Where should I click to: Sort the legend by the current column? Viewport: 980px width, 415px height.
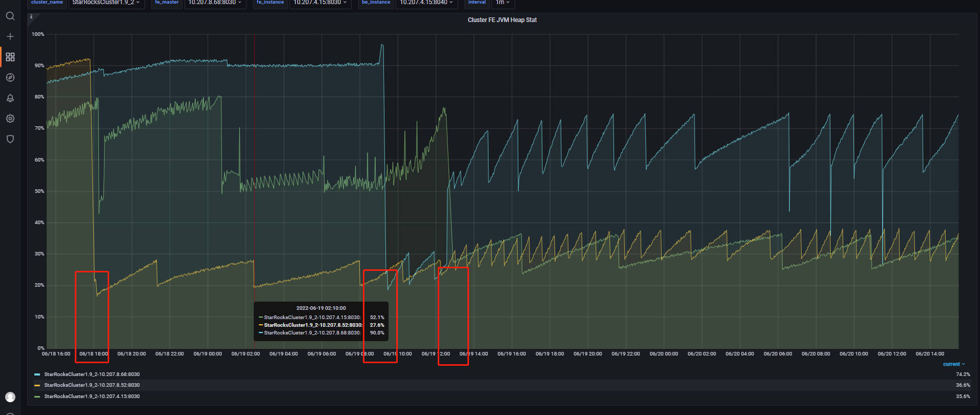pos(953,364)
